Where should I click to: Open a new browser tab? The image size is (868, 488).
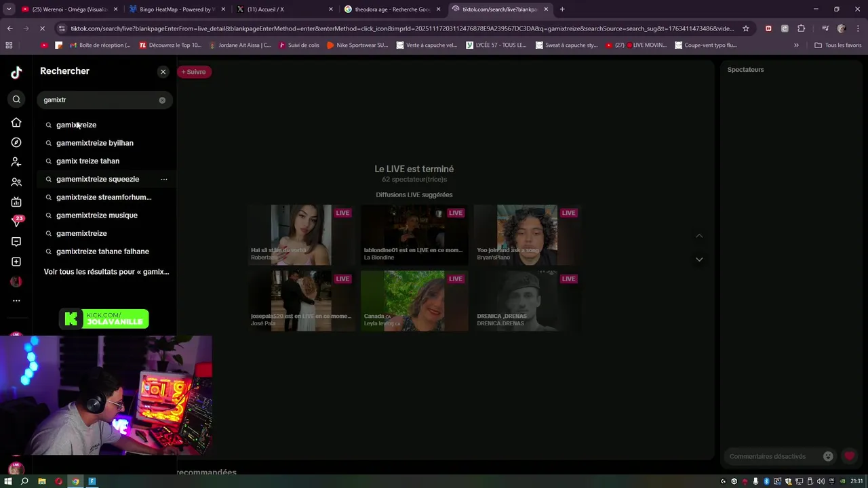tap(562, 9)
